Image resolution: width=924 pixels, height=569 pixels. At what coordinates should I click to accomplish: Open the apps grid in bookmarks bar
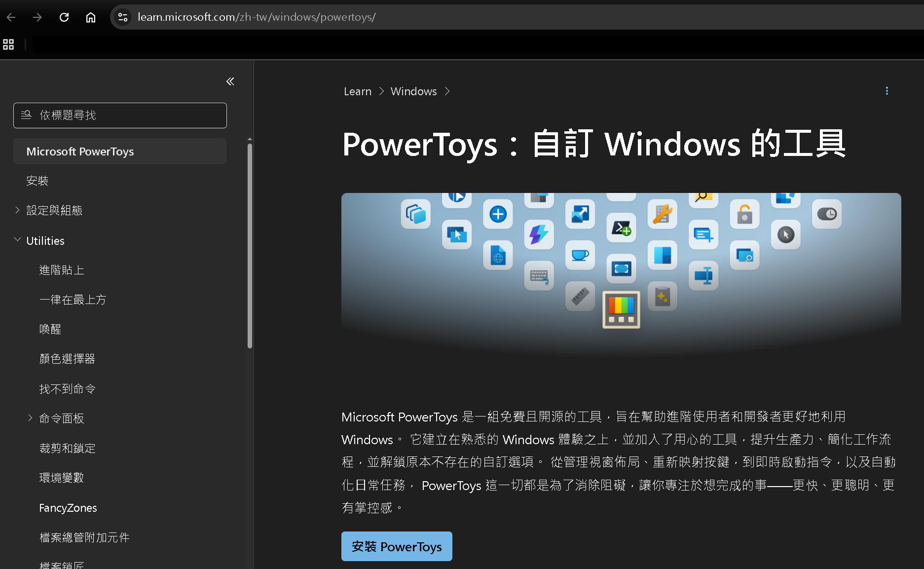(x=8, y=44)
